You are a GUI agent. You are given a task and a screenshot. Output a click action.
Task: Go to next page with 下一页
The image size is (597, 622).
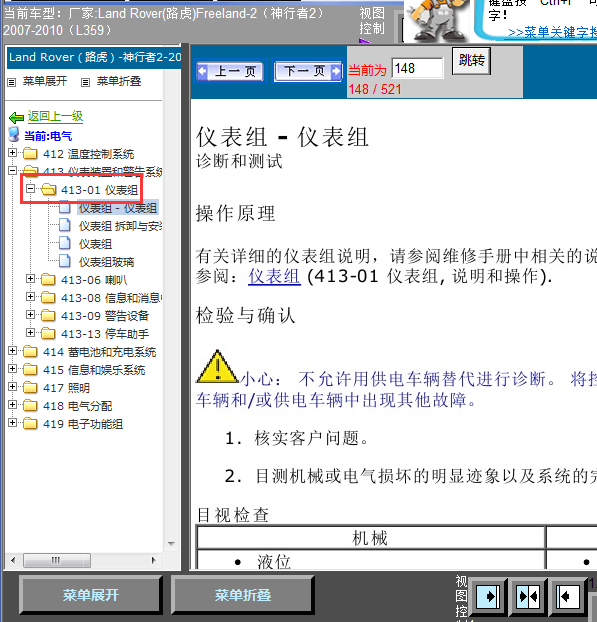click(x=308, y=71)
